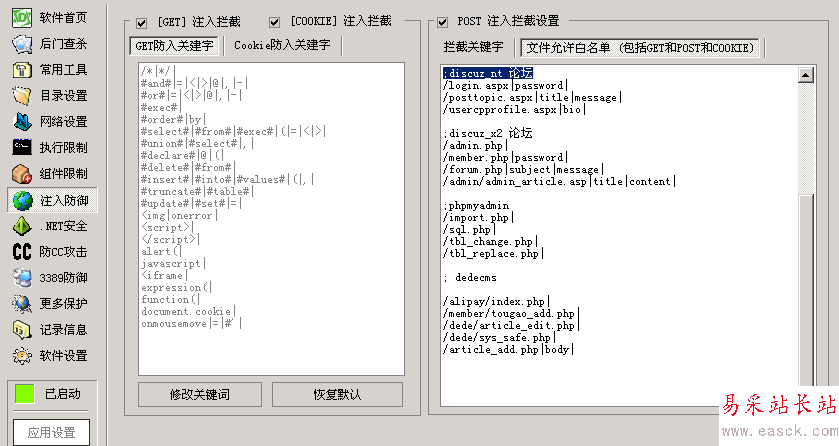Select the 注入防御 globe icon
This screenshot has height=446, width=839.
click(x=22, y=201)
